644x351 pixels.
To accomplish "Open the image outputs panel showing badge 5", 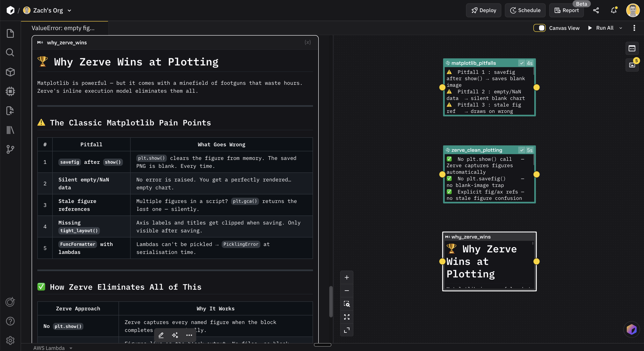I will pos(632,65).
